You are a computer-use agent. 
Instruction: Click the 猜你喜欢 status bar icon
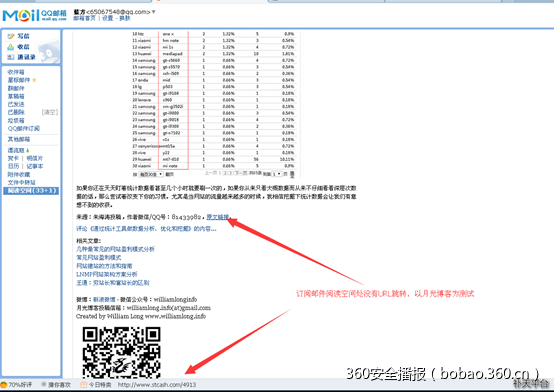coord(44,384)
